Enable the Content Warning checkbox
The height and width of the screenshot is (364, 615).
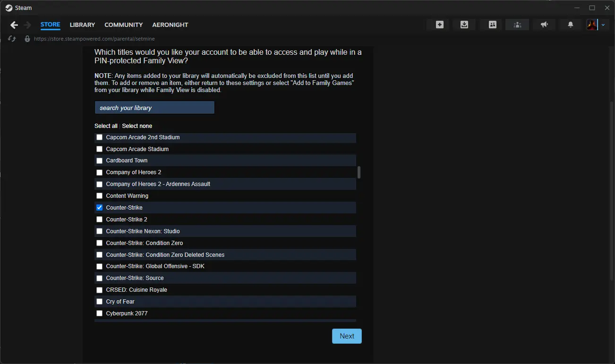coord(99,196)
